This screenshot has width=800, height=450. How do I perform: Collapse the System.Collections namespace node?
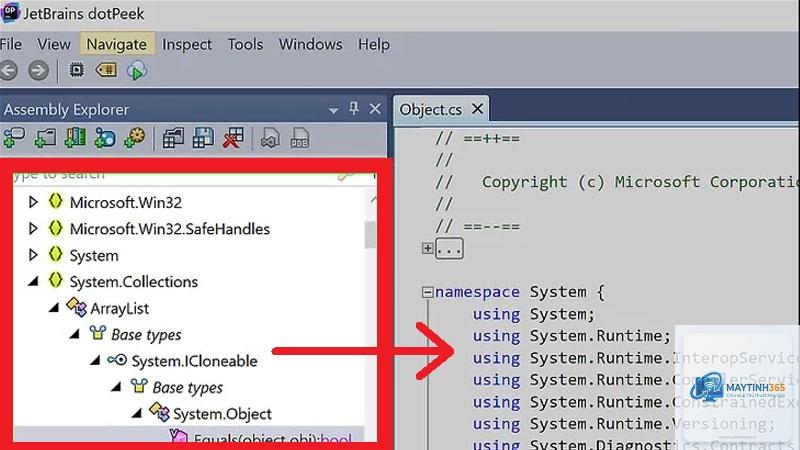(x=34, y=281)
